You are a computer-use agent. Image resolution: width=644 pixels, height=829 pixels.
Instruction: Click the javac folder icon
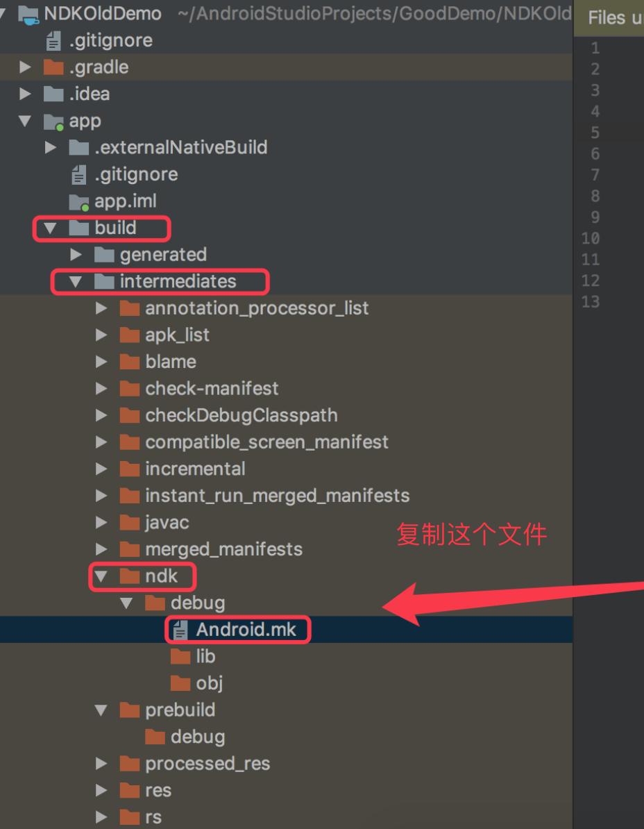[x=129, y=522]
